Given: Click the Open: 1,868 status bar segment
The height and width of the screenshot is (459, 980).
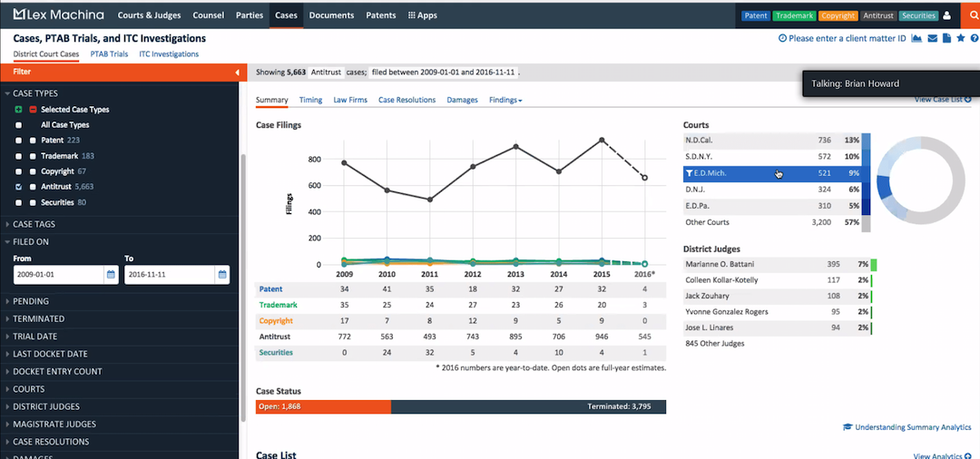Looking at the screenshot, I should tap(323, 407).
